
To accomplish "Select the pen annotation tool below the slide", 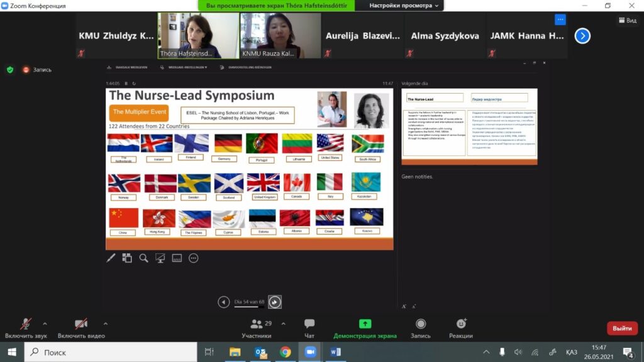I will (x=111, y=258).
